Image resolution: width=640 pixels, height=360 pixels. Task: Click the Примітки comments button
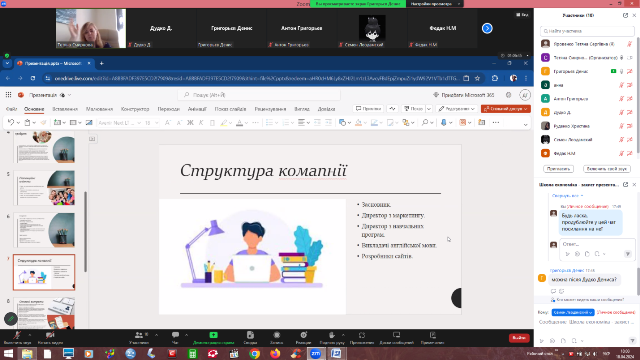368,109
